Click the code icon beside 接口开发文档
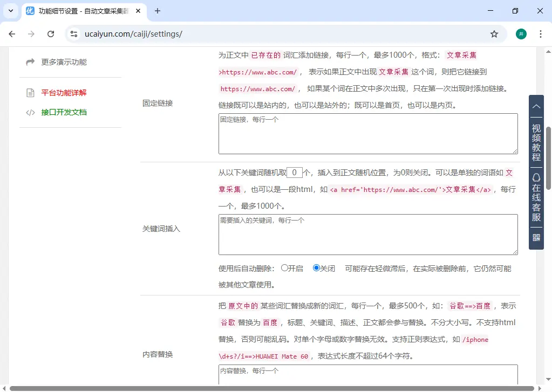This screenshot has width=552, height=392. coord(32,113)
